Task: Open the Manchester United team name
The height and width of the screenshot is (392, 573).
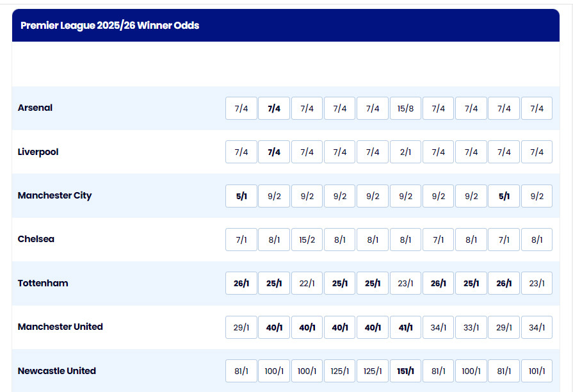Action: coord(60,327)
